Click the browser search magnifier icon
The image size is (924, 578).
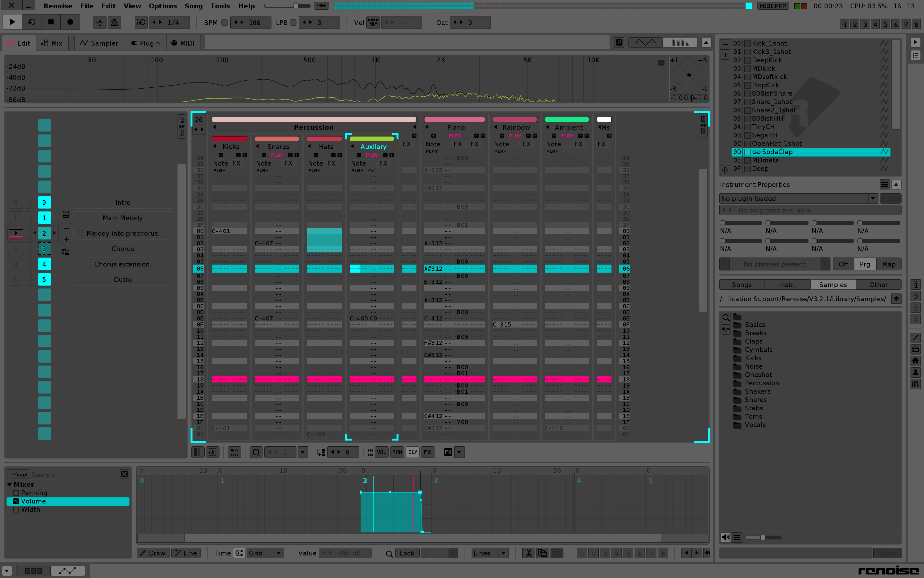725,318
